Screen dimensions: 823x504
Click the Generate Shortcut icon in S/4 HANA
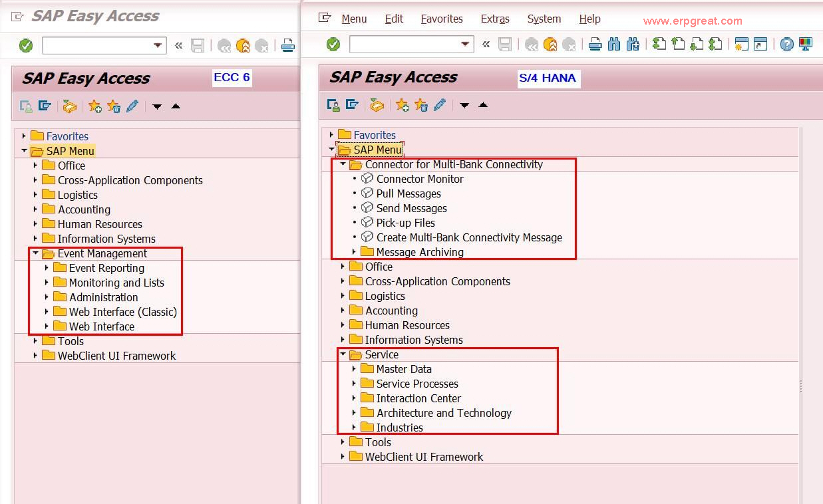(x=760, y=45)
